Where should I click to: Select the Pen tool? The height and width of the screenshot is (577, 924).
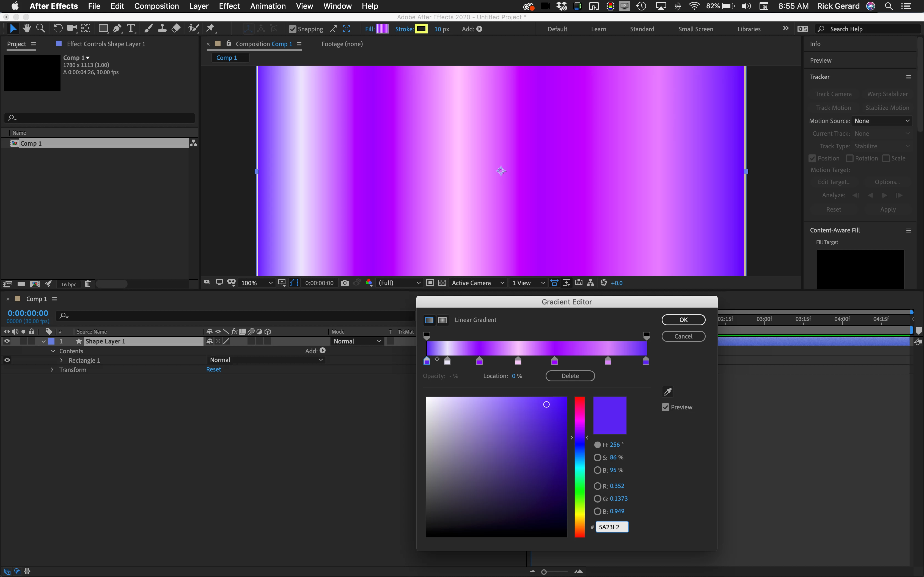tap(117, 29)
